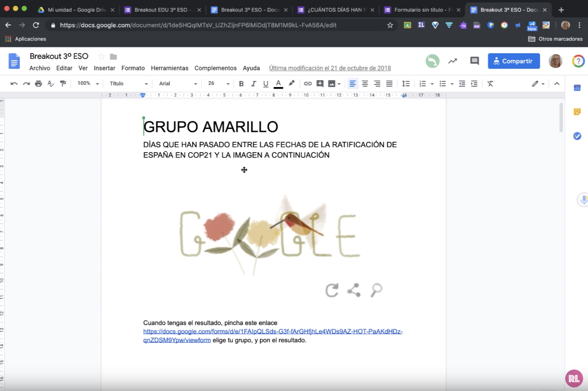The height and width of the screenshot is (391, 588).
Task: Open the text color picker
Action: [x=278, y=83]
